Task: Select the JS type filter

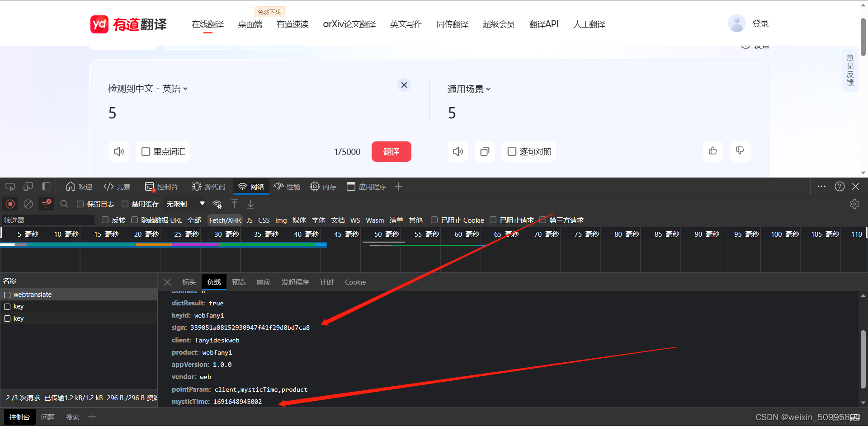Action: click(x=250, y=220)
